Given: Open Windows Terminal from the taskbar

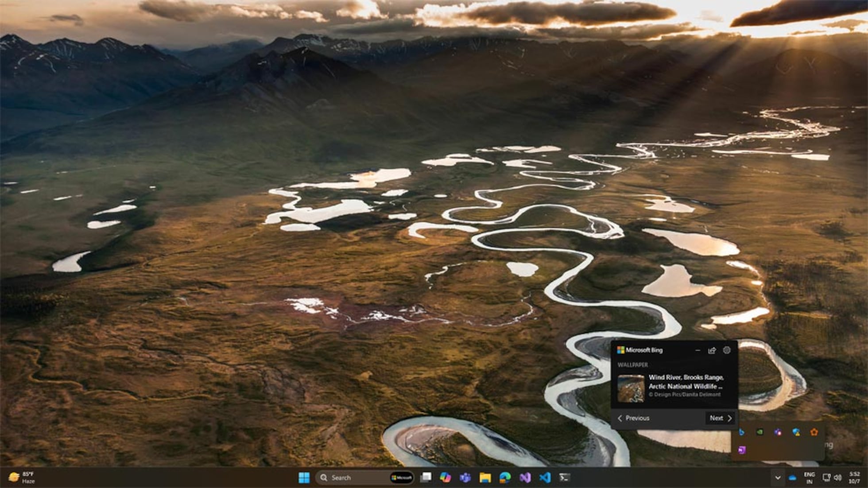Looking at the screenshot, I should (564, 478).
